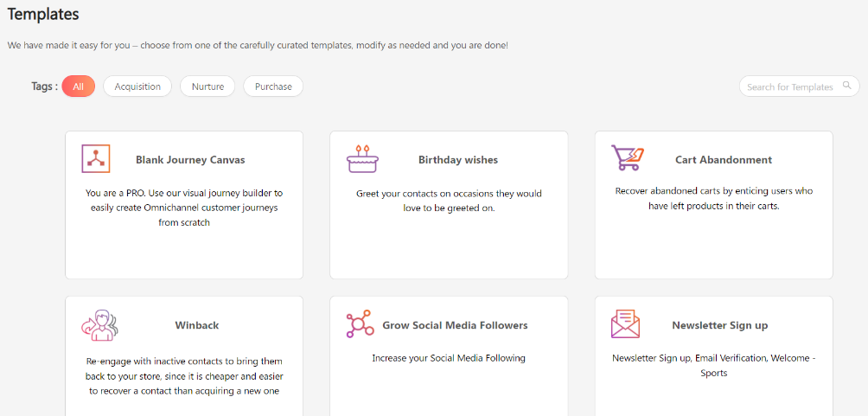Open the Winback template title
This screenshot has height=416, width=868.
(x=197, y=326)
